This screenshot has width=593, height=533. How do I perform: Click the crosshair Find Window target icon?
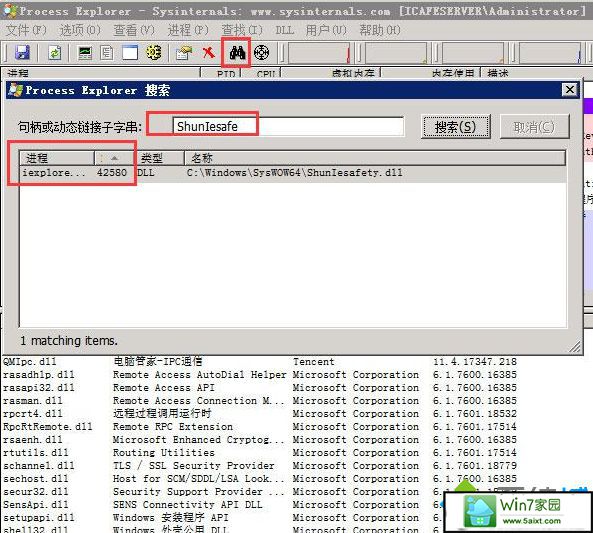262,53
